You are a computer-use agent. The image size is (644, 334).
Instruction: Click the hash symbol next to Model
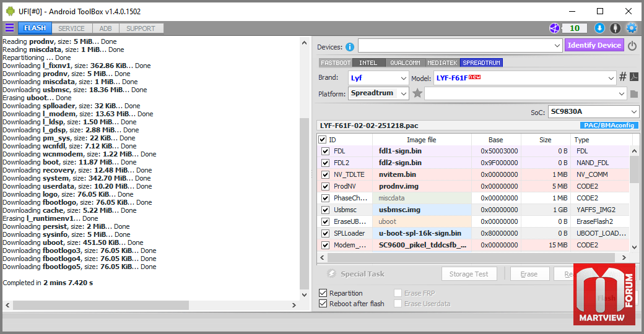[623, 77]
